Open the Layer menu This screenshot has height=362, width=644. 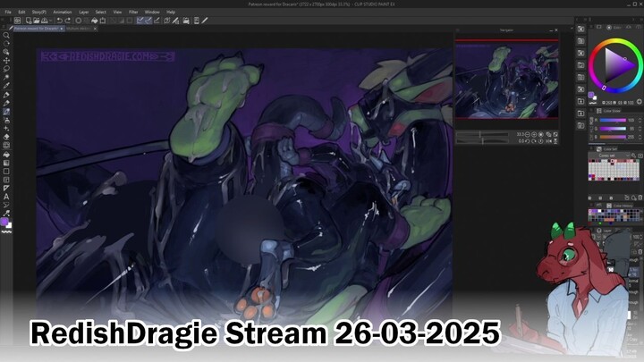84,13
